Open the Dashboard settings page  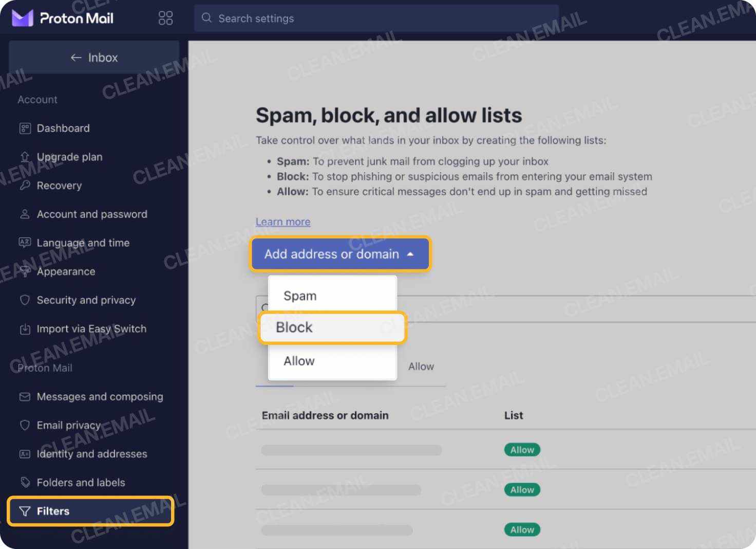pos(63,128)
